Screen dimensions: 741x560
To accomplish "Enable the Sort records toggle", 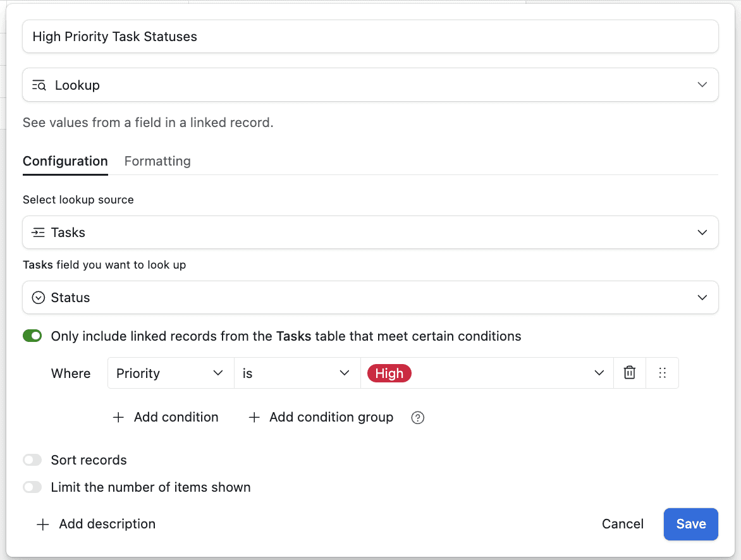I will click(x=32, y=460).
